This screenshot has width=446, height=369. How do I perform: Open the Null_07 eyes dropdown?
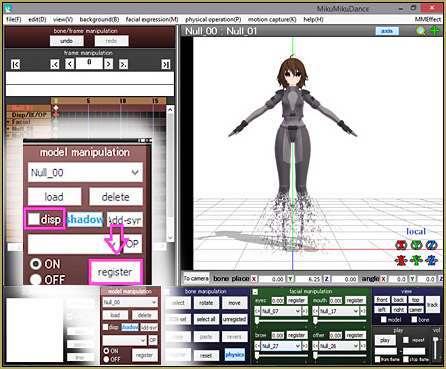pos(281,311)
